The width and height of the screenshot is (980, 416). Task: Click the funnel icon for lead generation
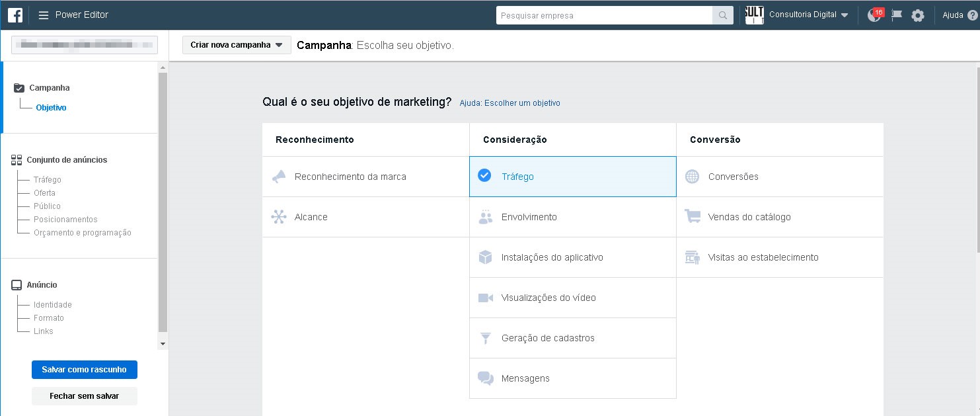[486, 338]
